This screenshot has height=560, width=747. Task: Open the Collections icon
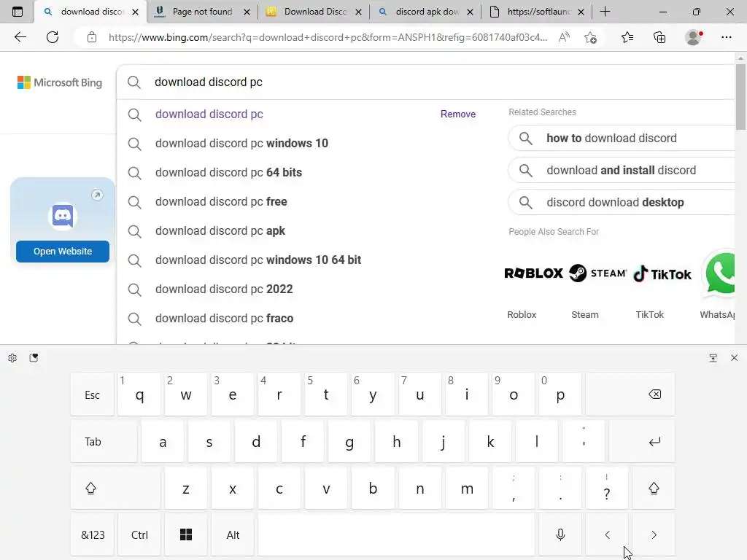[659, 37]
